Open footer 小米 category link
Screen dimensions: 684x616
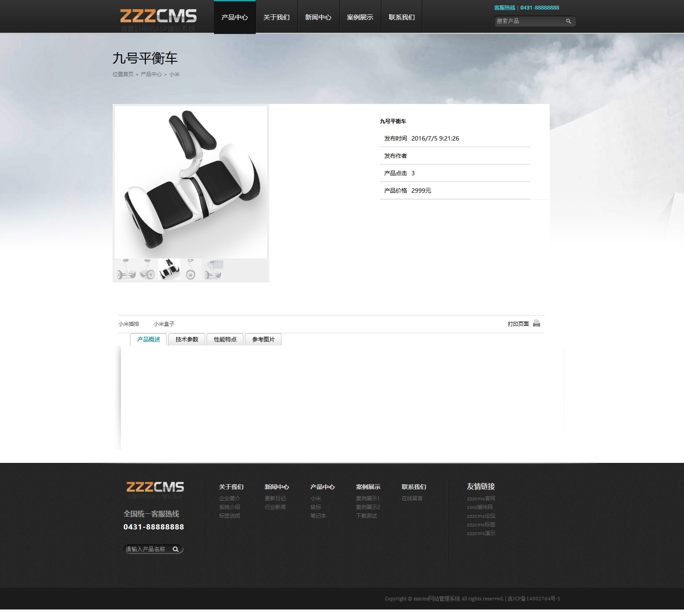coord(316,499)
